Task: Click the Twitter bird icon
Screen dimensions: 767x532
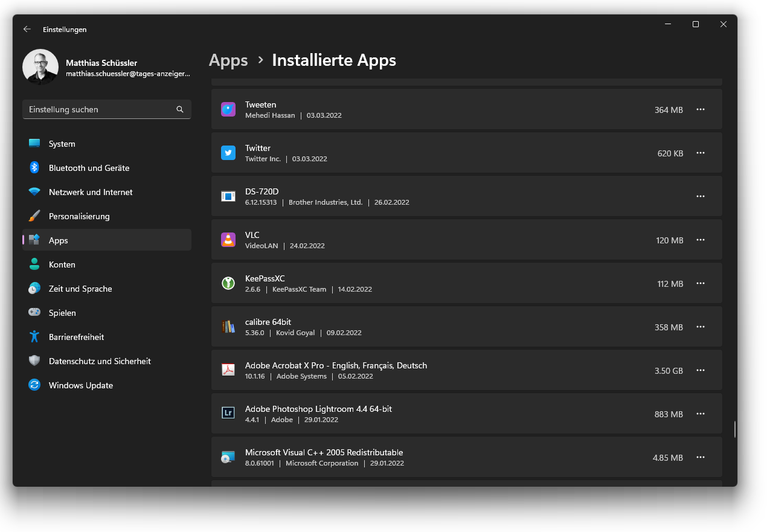Action: (x=228, y=153)
